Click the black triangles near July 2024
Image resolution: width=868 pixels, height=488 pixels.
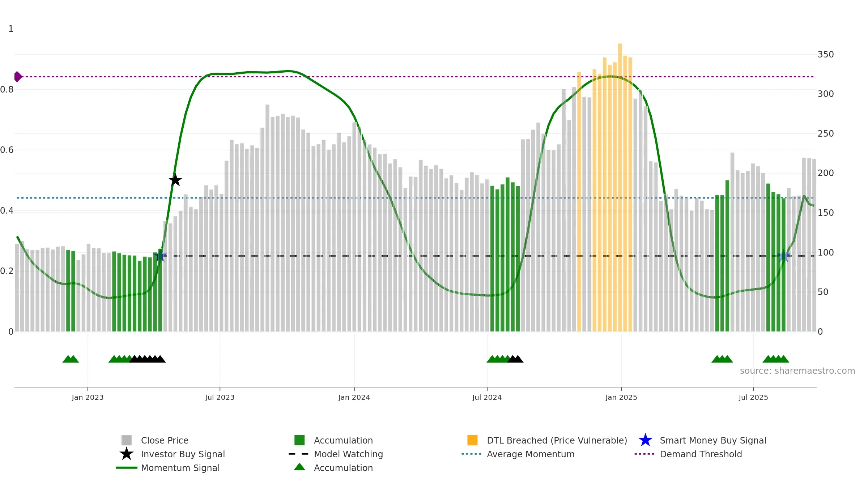point(515,359)
